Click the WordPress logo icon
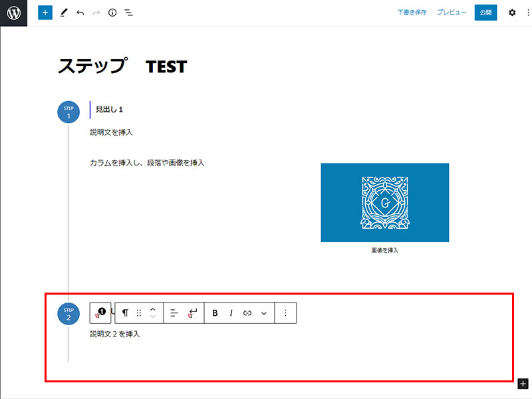Image resolution: width=532 pixels, height=399 pixels. tap(13, 13)
